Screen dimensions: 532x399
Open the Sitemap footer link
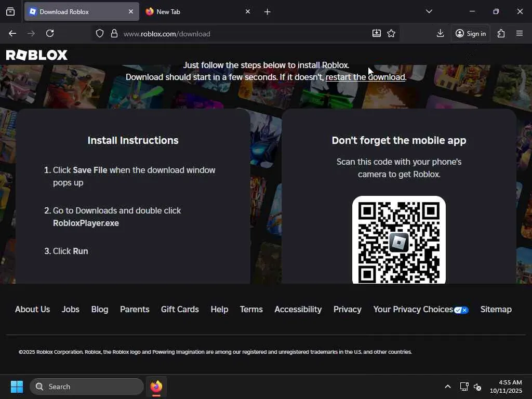tap(496, 310)
